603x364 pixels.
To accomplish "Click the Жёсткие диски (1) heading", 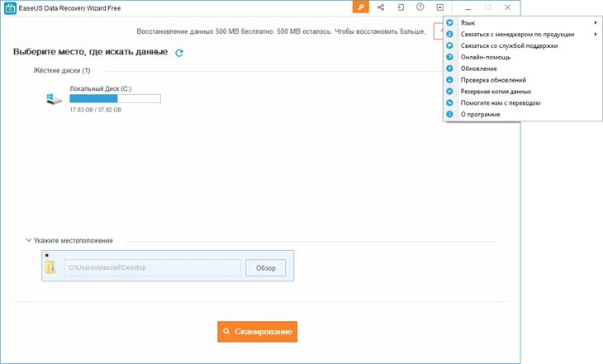I will [x=61, y=70].
